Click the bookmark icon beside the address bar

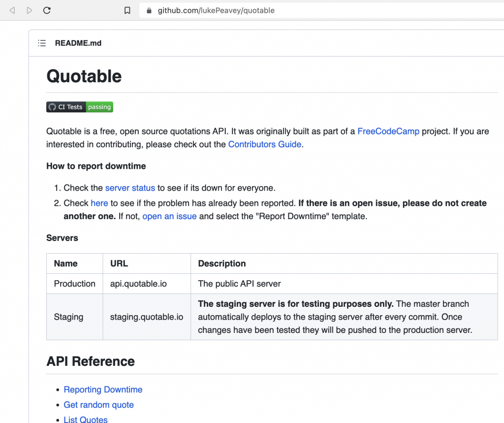(x=127, y=10)
